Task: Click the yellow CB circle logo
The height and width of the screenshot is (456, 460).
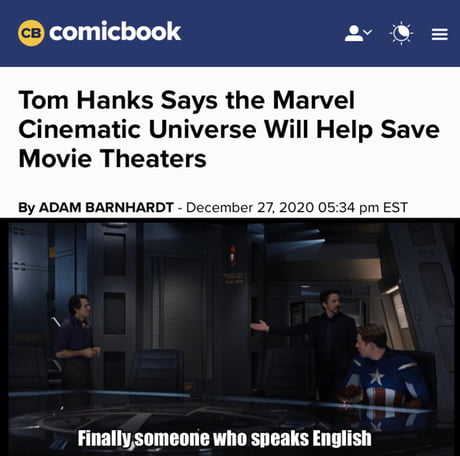Action: pos(31,33)
